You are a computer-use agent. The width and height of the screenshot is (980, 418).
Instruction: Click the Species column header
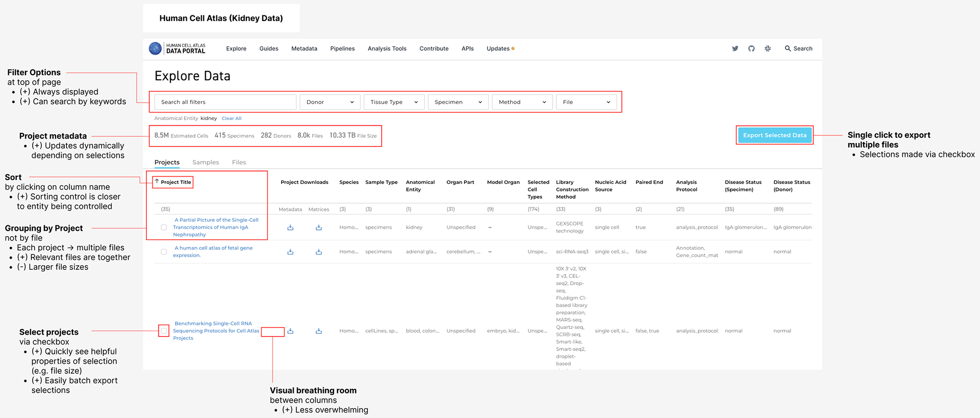tap(349, 182)
